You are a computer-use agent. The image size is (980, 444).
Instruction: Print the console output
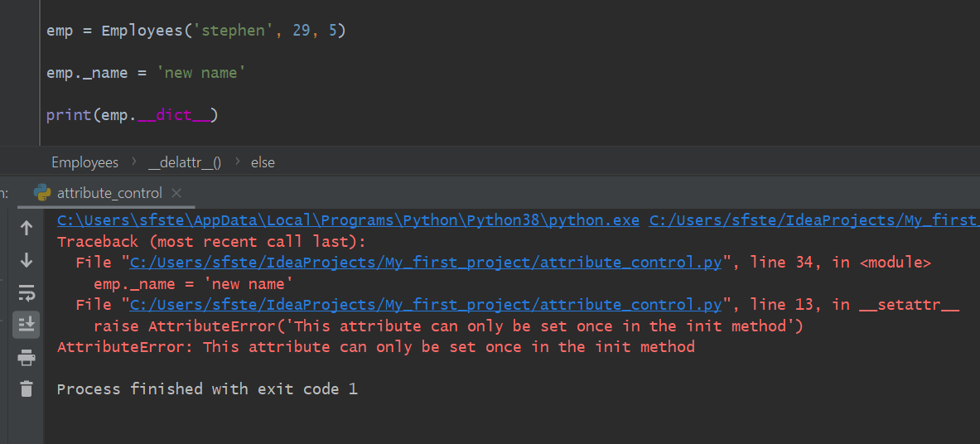click(27, 357)
